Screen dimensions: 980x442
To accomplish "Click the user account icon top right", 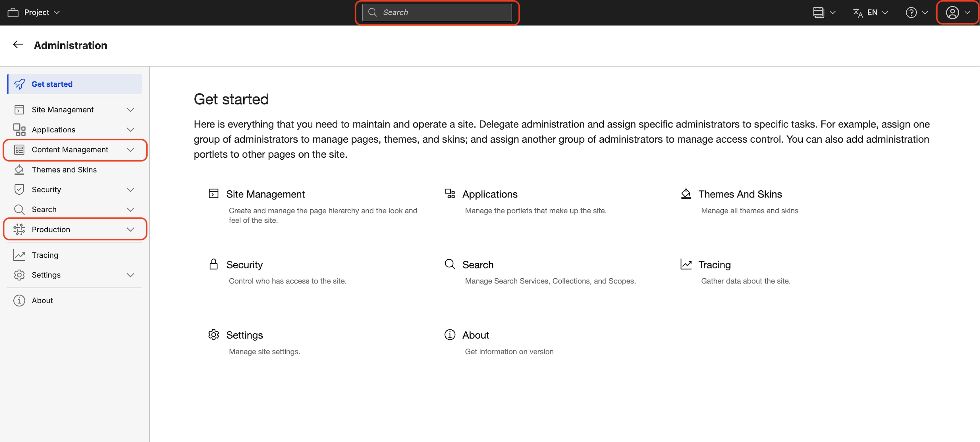I will click(953, 12).
